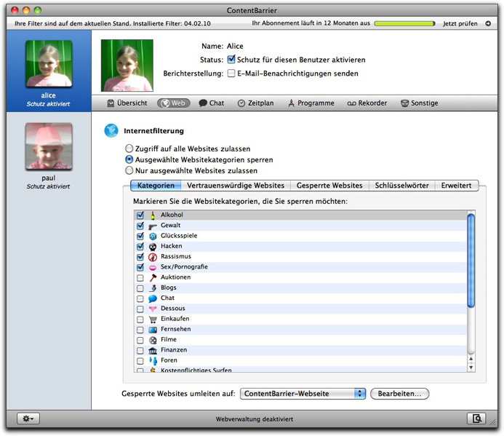
Task: Open the Programme tab
Action: click(x=311, y=103)
